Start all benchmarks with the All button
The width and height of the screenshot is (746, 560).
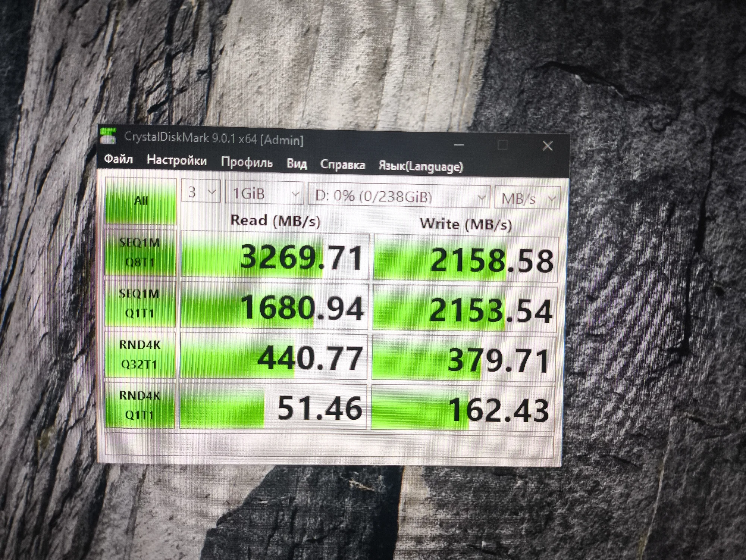(141, 201)
